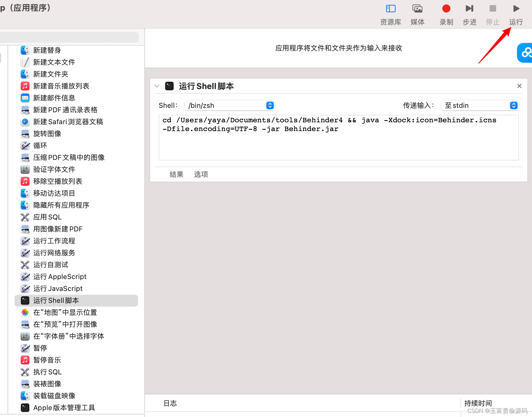Image resolution: width=532 pixels, height=417 pixels.
Task: Select 新建文本文件 icon in list
Action: point(25,62)
